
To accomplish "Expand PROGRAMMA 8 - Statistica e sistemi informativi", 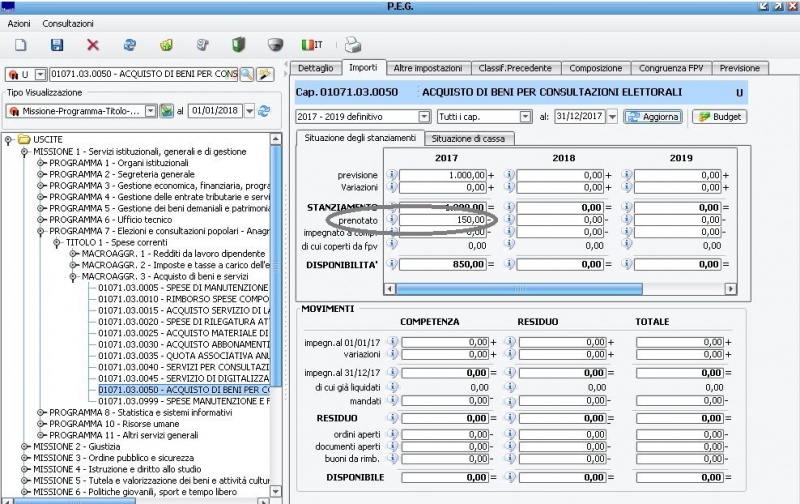I will tap(41, 412).
